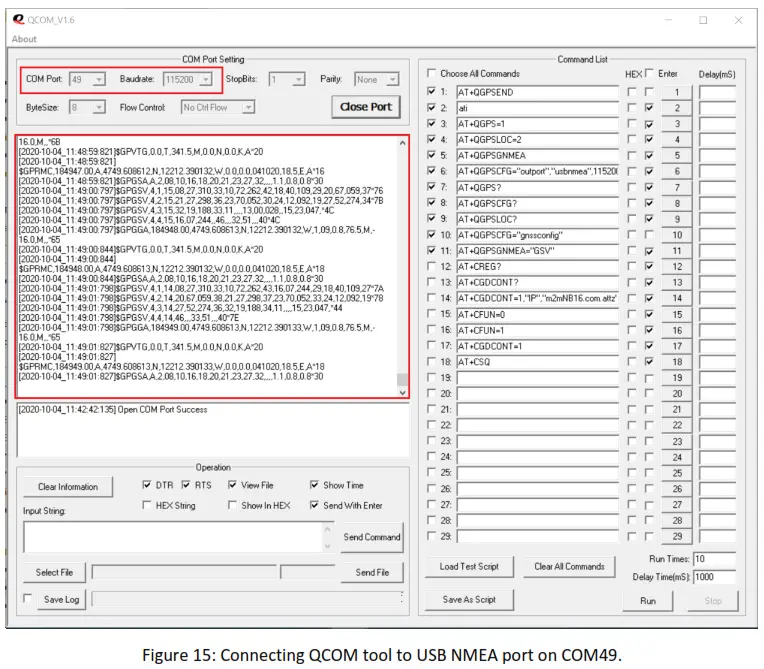
Task: Click the Delay Time(mS) input field
Action: (714, 577)
